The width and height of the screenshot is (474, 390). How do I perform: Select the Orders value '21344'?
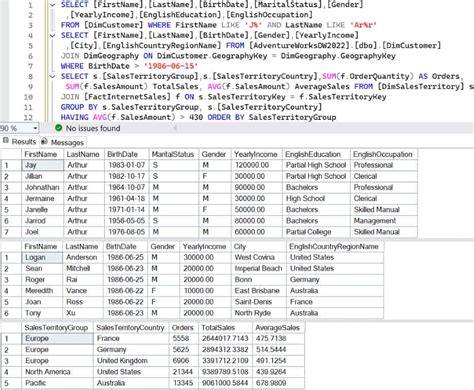click(x=184, y=372)
